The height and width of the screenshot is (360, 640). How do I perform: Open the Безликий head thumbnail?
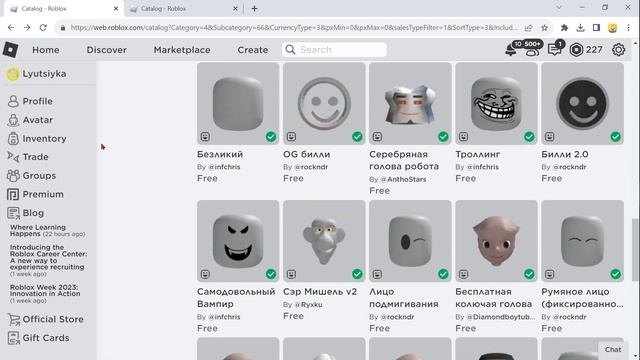238,104
